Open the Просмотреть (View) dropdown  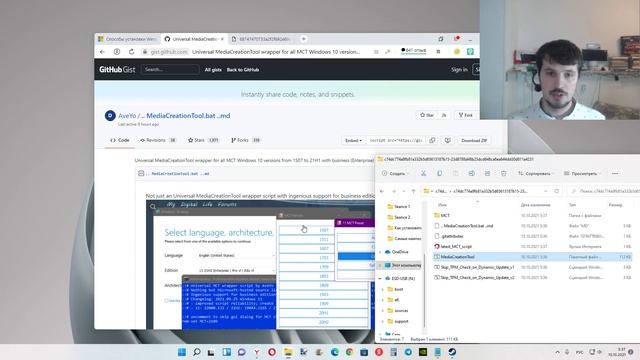(583, 173)
